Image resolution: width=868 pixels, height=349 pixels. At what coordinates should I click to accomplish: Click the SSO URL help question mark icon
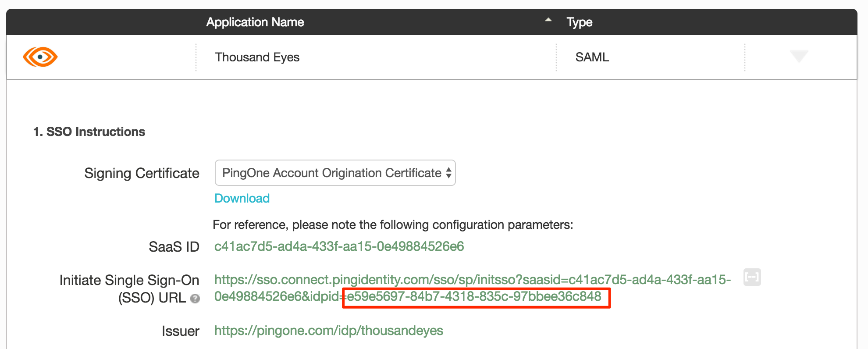click(195, 299)
